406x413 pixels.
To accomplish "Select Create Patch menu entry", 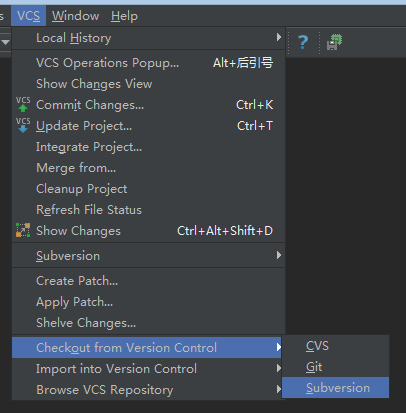I will (148, 281).
